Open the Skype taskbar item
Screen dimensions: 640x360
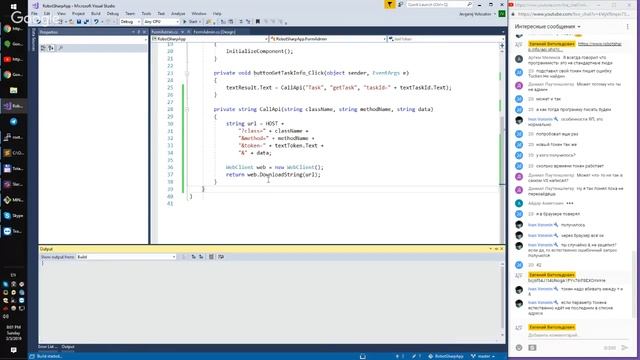13,216
